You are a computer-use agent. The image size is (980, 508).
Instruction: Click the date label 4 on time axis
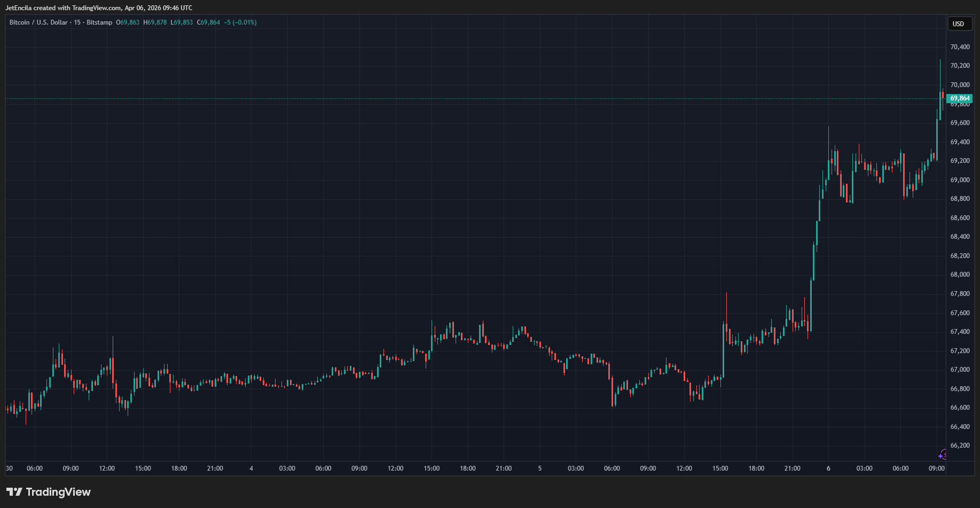point(251,468)
